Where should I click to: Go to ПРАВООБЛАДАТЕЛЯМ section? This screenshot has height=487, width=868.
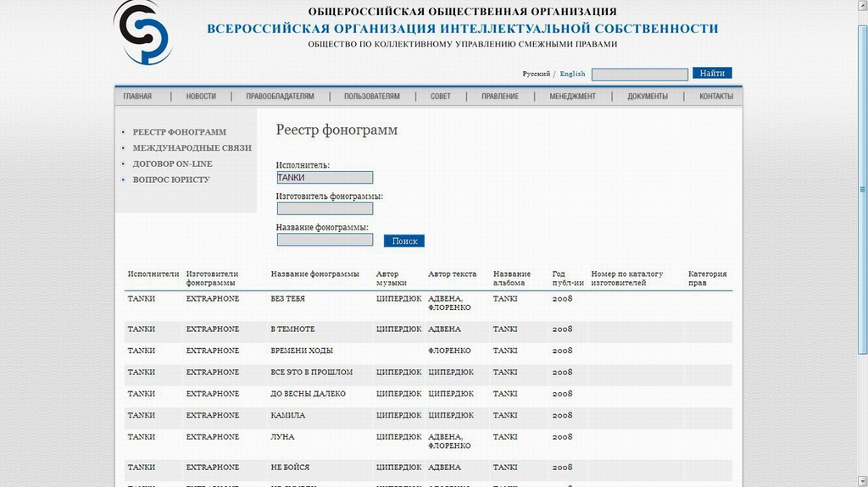(x=280, y=97)
